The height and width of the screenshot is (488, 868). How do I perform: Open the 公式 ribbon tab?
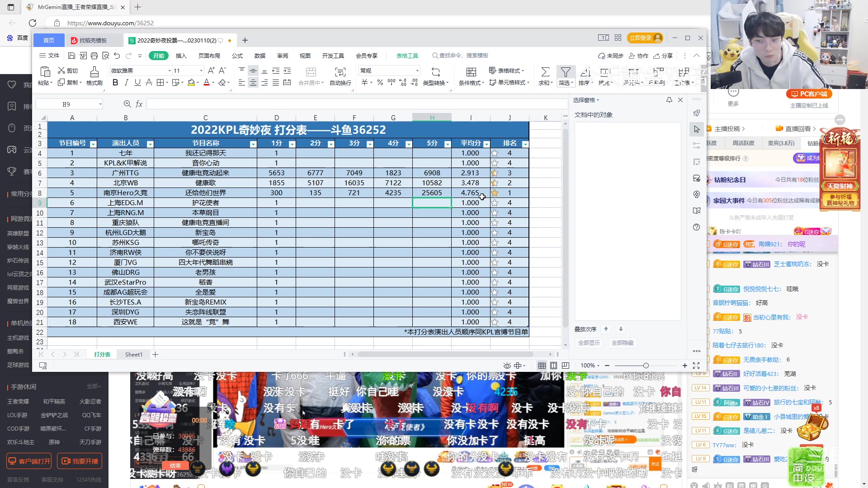click(x=237, y=56)
